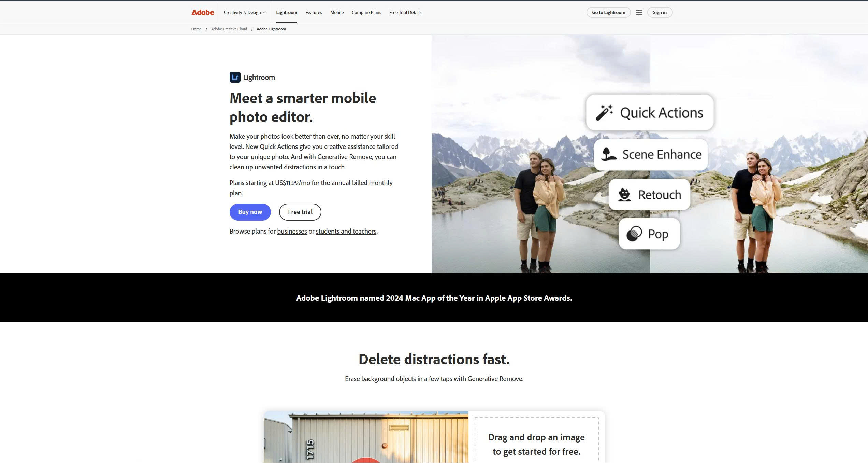
Task: Click the Buy now button
Action: (250, 212)
